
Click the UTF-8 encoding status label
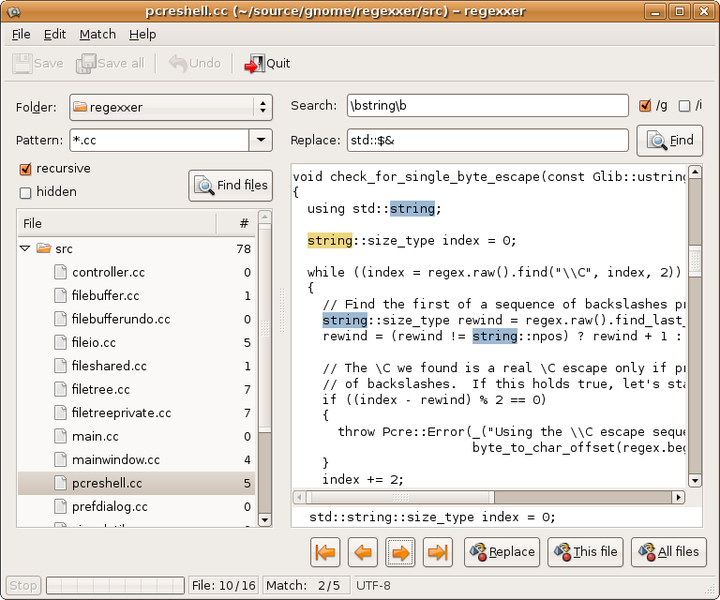pos(373,586)
